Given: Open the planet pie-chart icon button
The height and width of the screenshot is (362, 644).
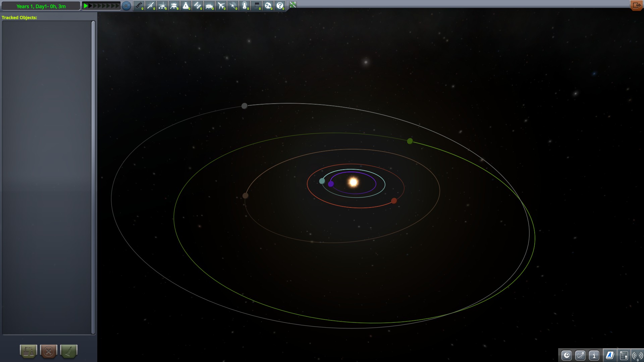Looking at the screenshot, I should tap(567, 355).
